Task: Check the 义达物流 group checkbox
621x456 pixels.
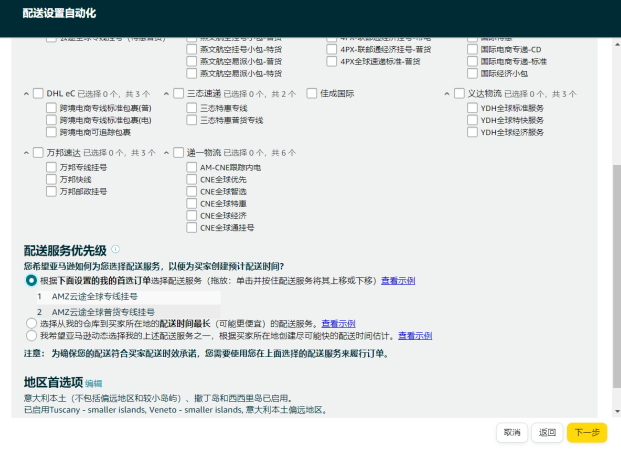Action: coord(459,93)
